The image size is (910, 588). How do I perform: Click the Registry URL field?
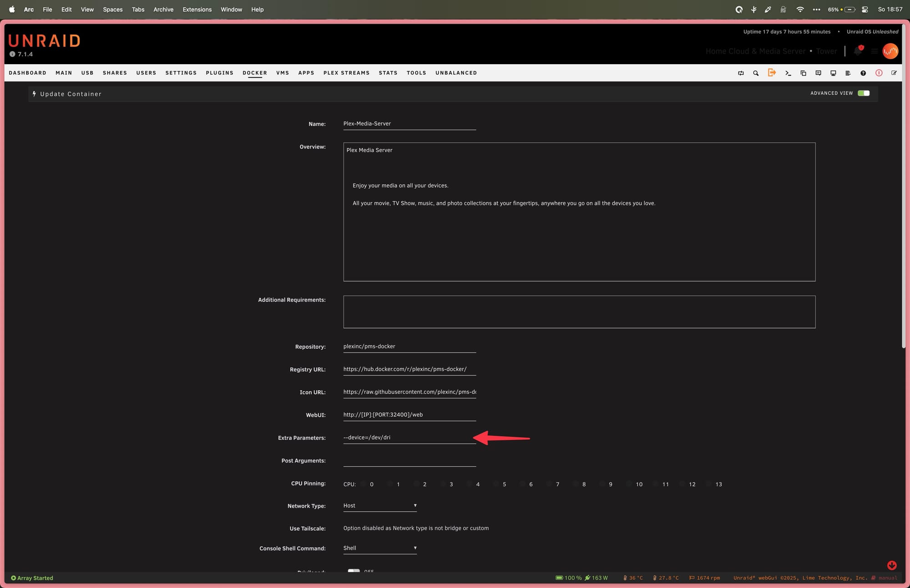(409, 369)
